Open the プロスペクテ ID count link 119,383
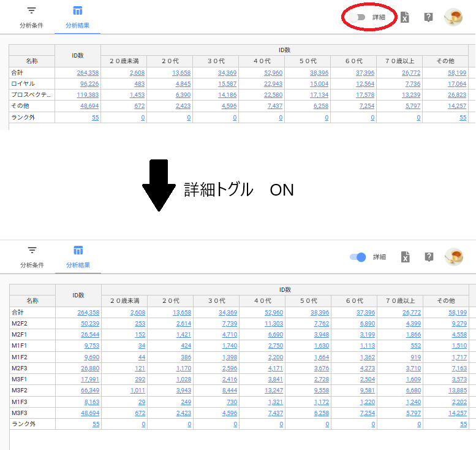Image resolution: width=476 pixels, height=450 pixels. click(x=88, y=95)
